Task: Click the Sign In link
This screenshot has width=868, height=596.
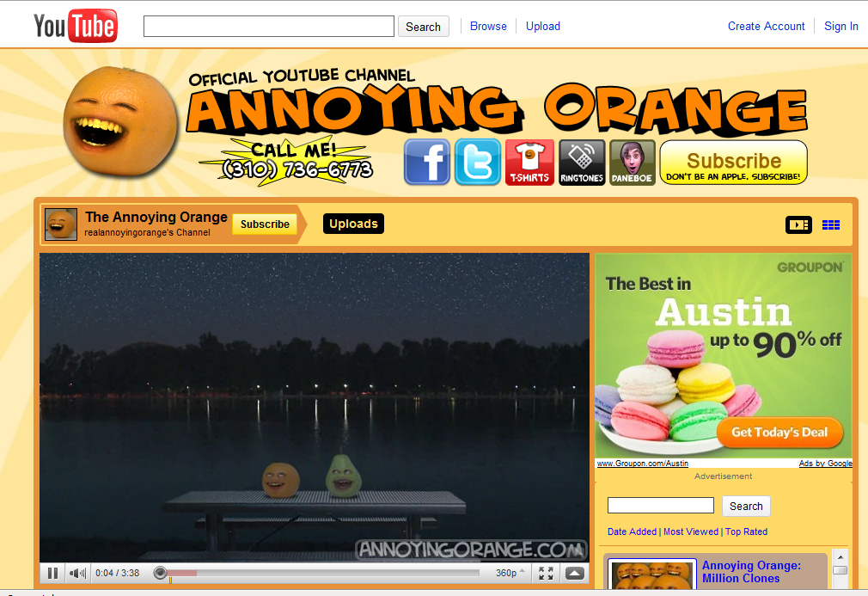Action: [x=840, y=26]
